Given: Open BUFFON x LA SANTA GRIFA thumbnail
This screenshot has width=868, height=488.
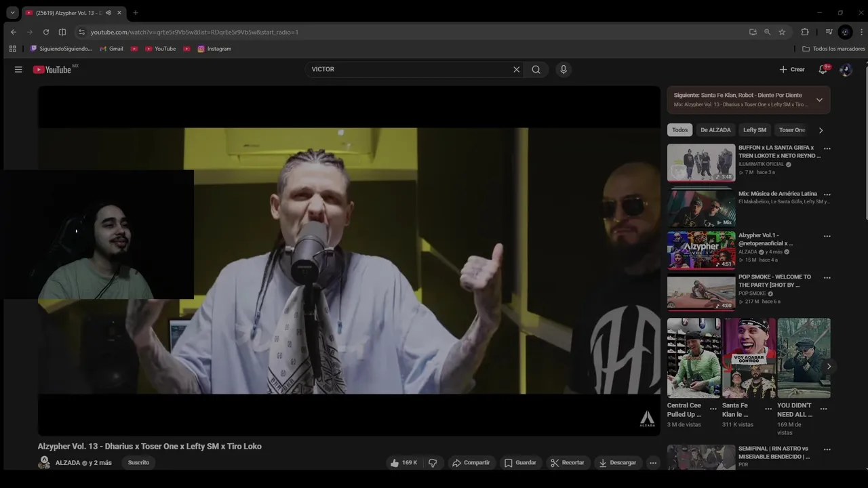Looking at the screenshot, I should (701, 163).
